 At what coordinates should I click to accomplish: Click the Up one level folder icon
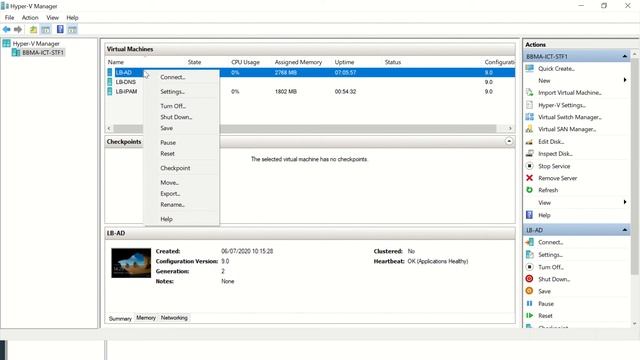[x=33, y=29]
